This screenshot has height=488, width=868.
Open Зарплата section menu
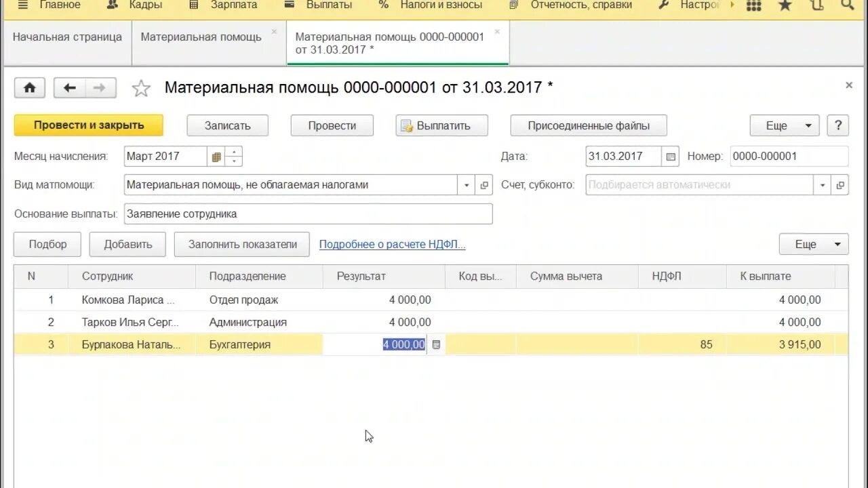click(x=224, y=5)
